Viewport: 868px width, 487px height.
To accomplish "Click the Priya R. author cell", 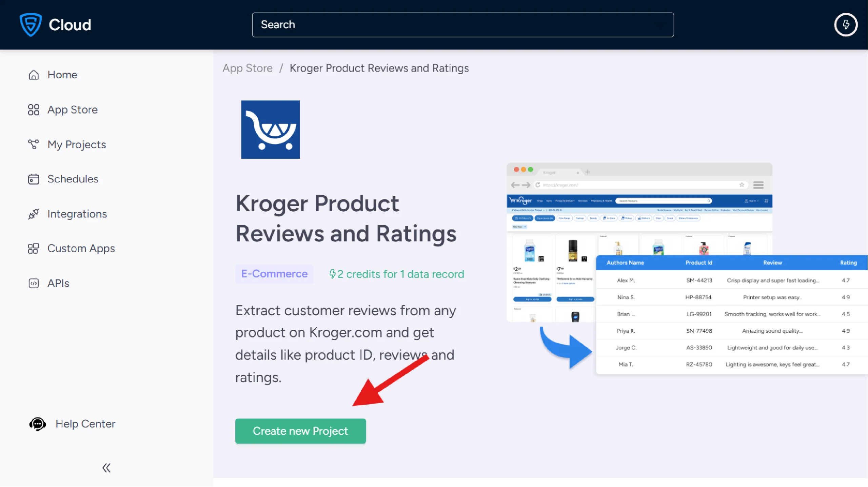I will coord(626,331).
